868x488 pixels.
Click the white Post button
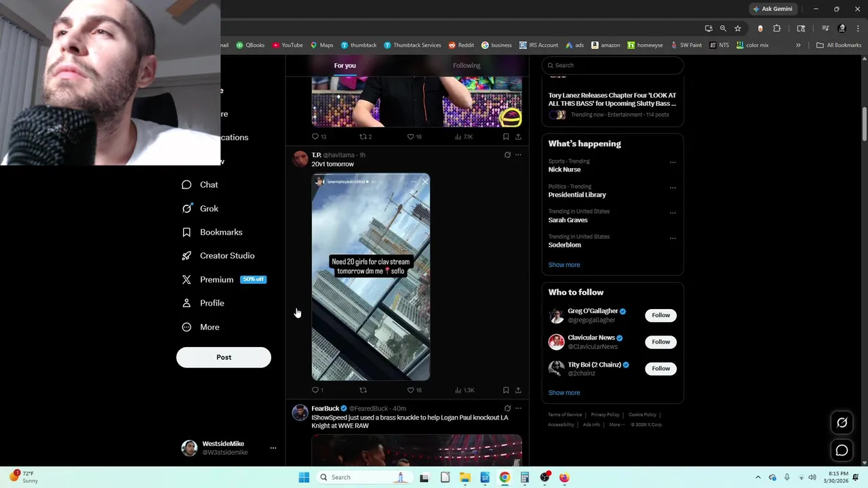point(224,357)
